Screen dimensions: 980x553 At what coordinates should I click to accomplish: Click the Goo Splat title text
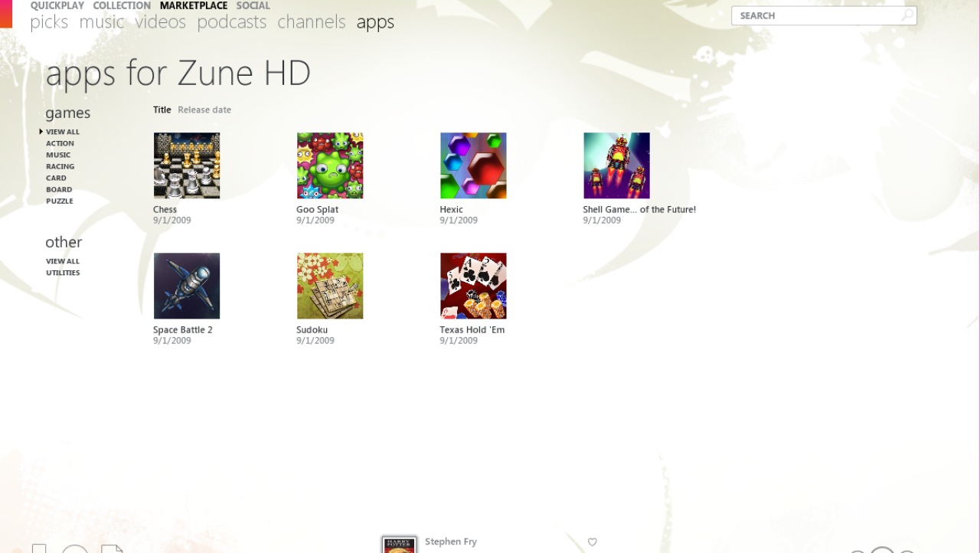[x=317, y=209]
